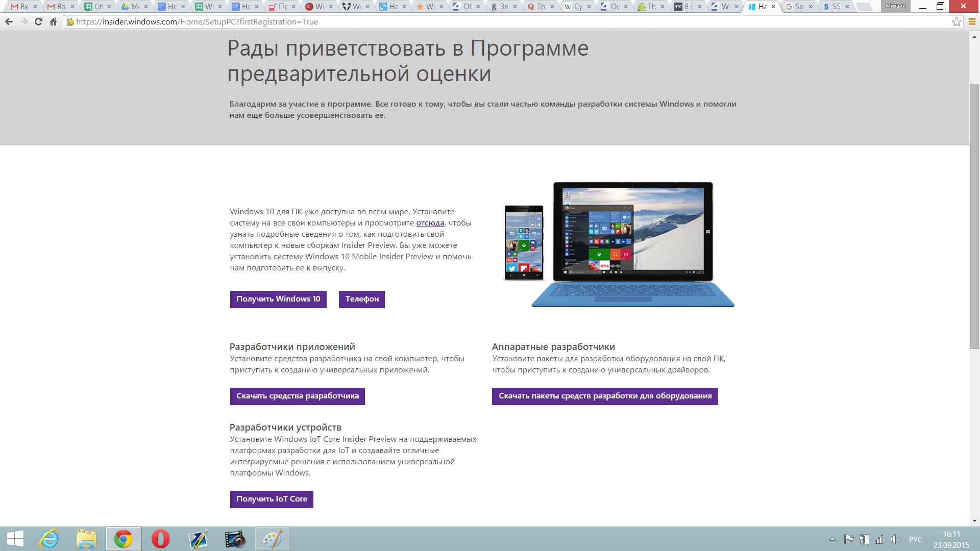This screenshot has height=551, width=980.
Task: Open the pen-and-notepad app on taskbar
Action: click(198, 539)
